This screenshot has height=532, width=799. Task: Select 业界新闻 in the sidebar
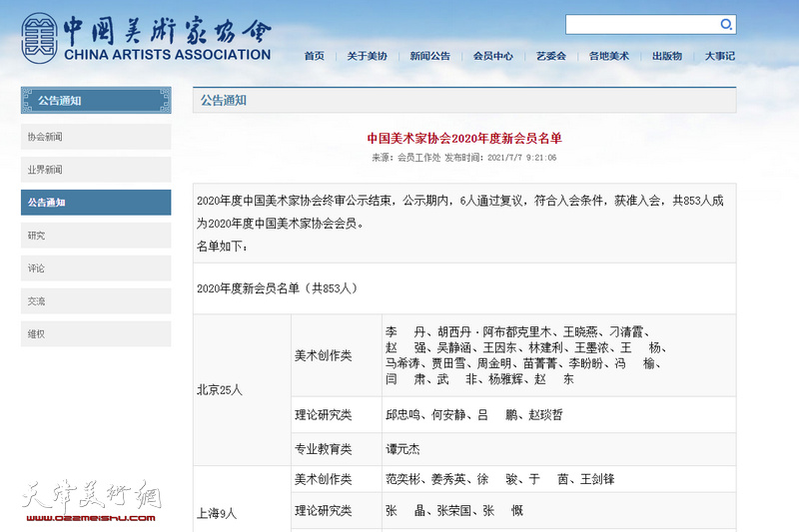point(96,170)
